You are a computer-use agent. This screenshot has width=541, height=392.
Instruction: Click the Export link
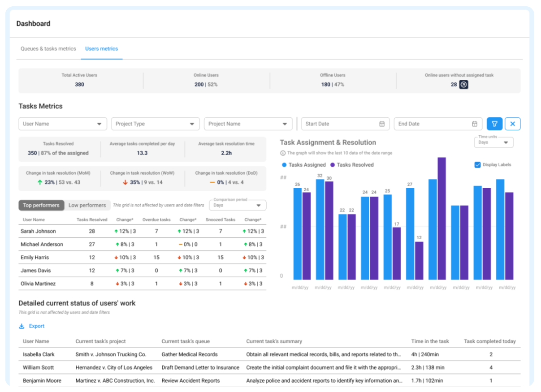(37, 326)
